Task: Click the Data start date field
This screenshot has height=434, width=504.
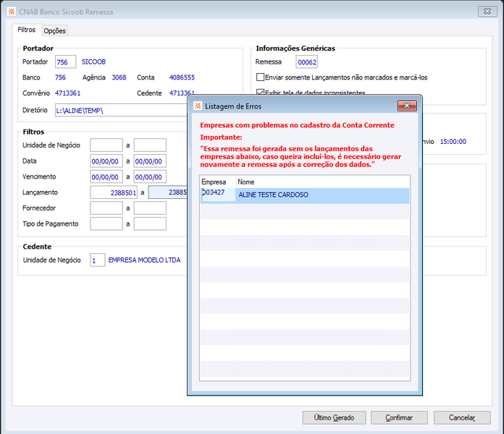Action: [x=106, y=161]
